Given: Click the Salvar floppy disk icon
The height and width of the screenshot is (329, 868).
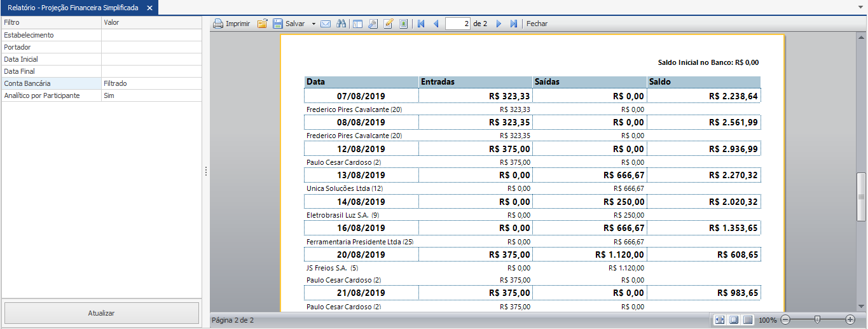Looking at the screenshot, I should [x=278, y=24].
